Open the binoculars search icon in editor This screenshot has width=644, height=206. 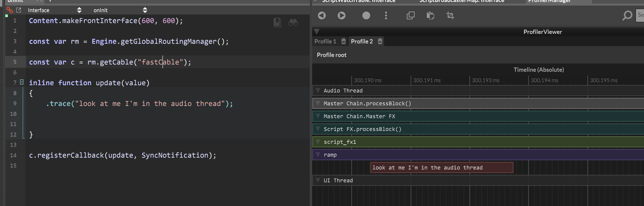(293, 22)
